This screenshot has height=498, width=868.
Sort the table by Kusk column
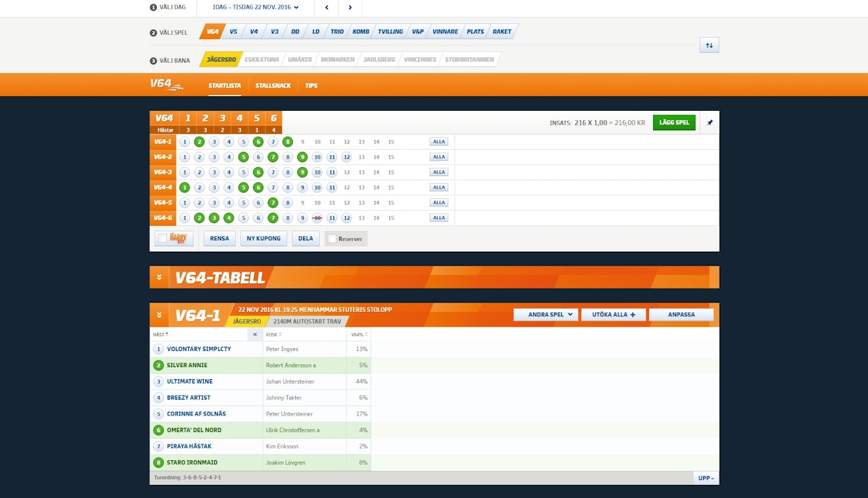tap(273, 334)
